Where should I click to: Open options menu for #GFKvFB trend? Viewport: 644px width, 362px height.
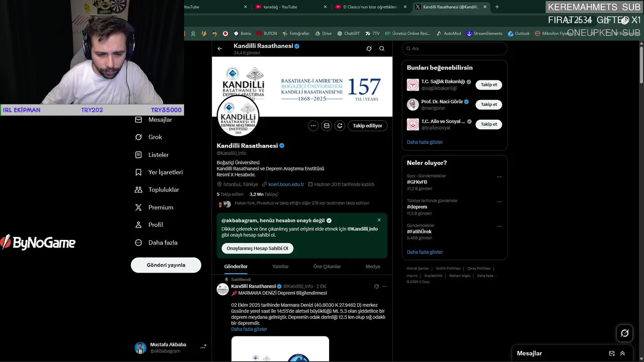coord(499,177)
